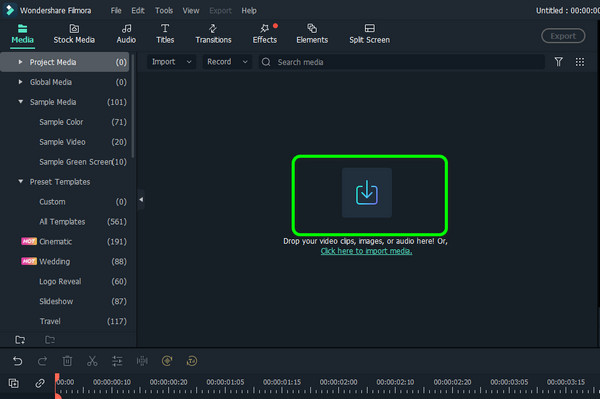Open the View menu

click(x=191, y=11)
